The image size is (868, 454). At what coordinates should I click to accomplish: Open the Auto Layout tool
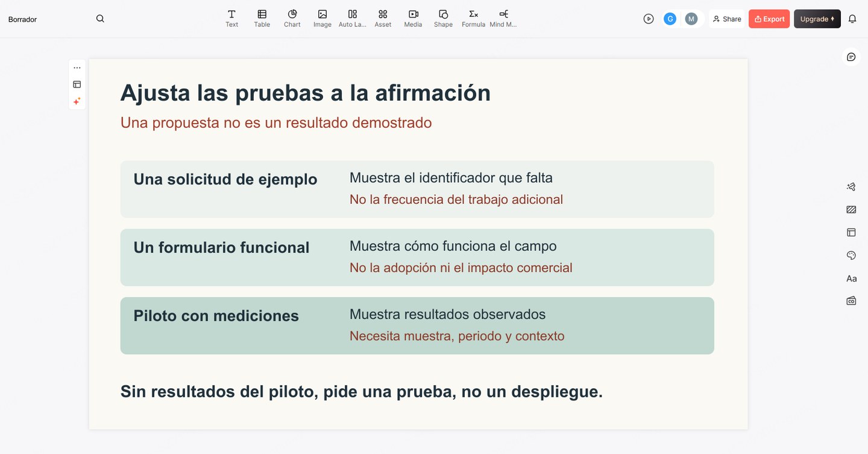[353, 19]
